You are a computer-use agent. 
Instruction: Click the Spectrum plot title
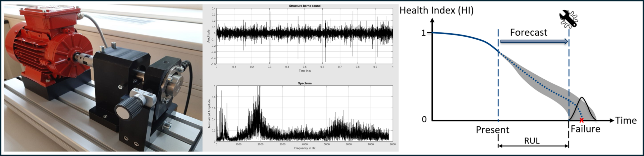pos(305,83)
